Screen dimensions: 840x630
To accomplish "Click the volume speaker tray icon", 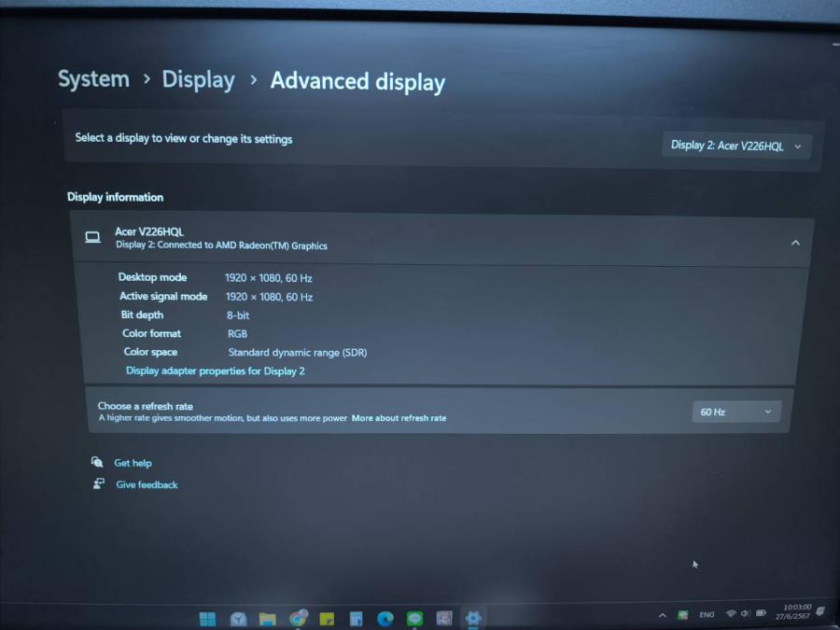I will point(745,613).
